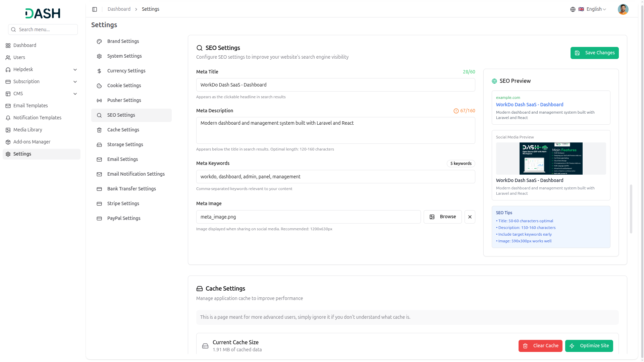Click the globe language icon
The image size is (644, 362).
[573, 9]
